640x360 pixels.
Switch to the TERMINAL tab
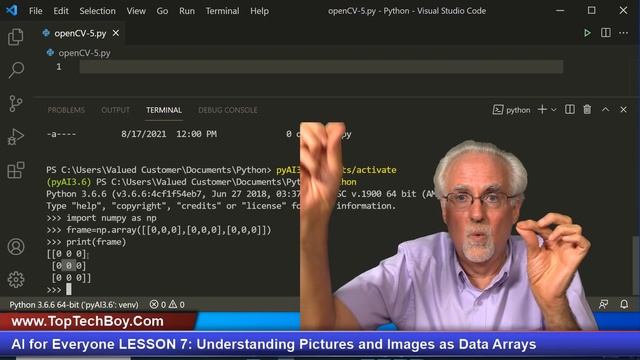click(164, 110)
